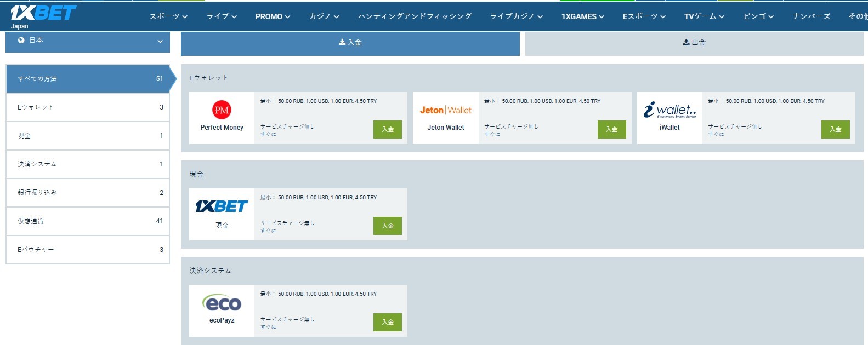Select 仮想通貨 category
The height and width of the screenshot is (345, 868).
[88, 221]
